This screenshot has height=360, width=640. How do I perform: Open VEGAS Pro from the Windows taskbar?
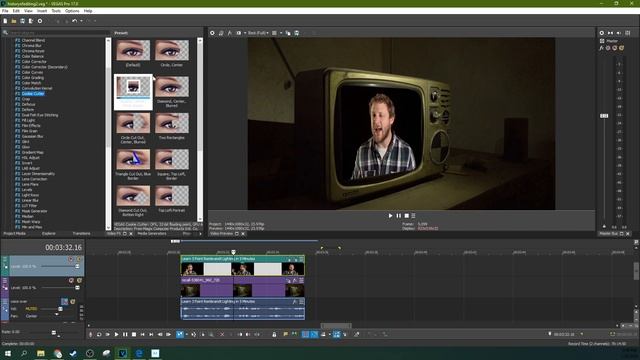point(122,353)
